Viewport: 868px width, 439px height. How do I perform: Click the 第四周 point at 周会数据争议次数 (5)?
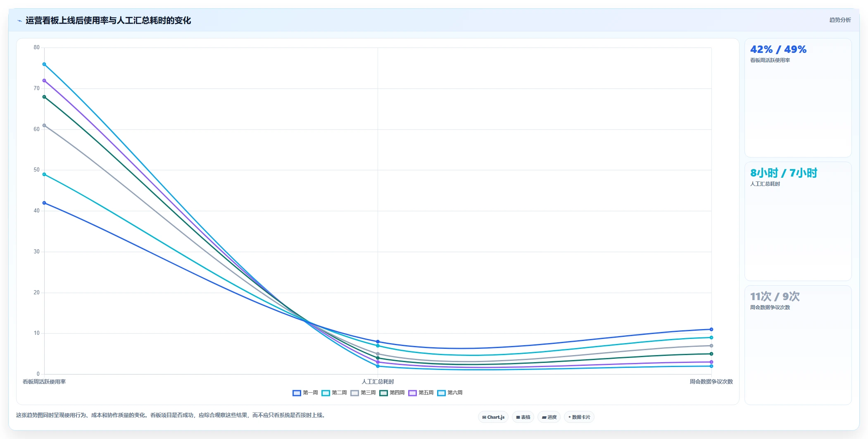(711, 354)
